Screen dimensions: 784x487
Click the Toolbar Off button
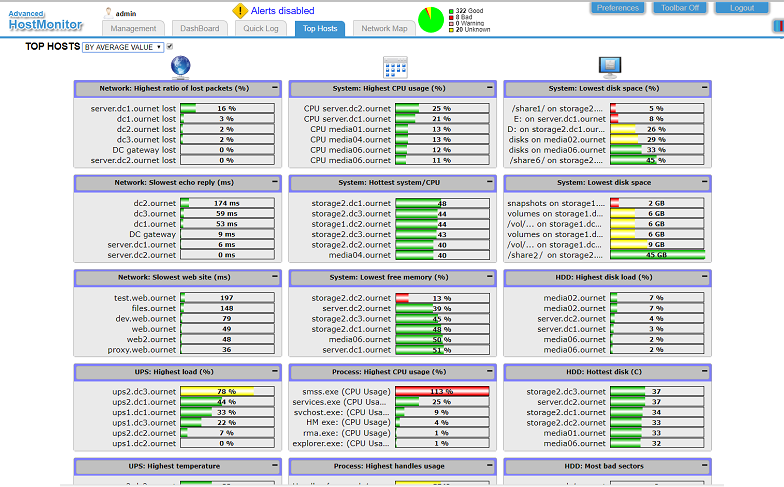click(680, 8)
